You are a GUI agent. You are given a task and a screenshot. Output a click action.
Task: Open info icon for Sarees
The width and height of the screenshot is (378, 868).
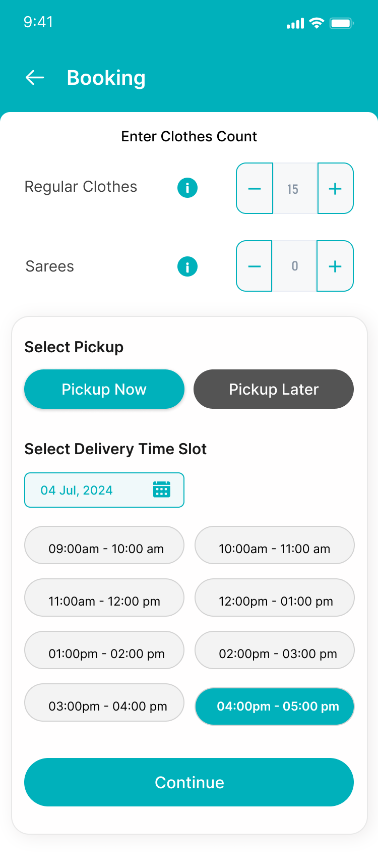187,266
